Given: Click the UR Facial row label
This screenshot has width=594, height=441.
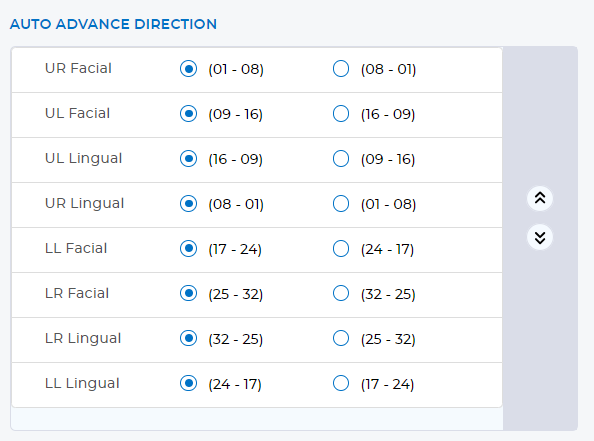Looking at the screenshot, I should (x=78, y=68).
